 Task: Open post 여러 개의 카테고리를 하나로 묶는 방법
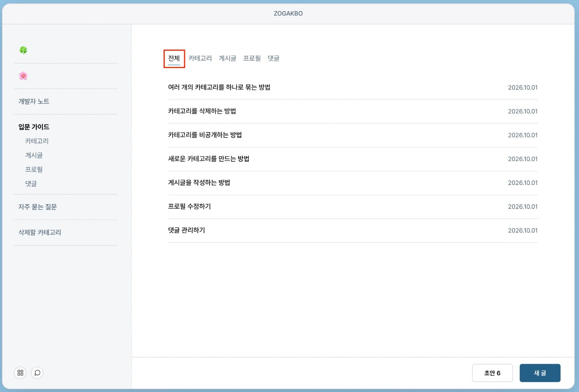353,87
